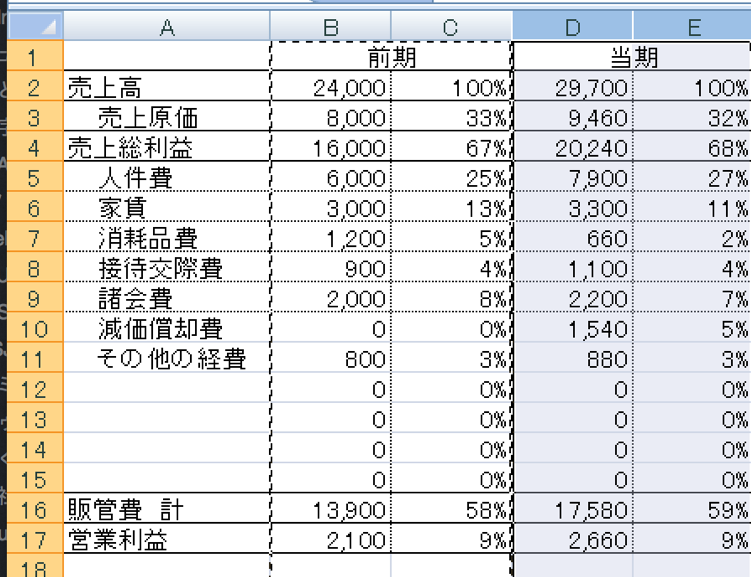Screen dimensions: 751x577
Task: Select row 2 by its row number
Action: point(33,88)
